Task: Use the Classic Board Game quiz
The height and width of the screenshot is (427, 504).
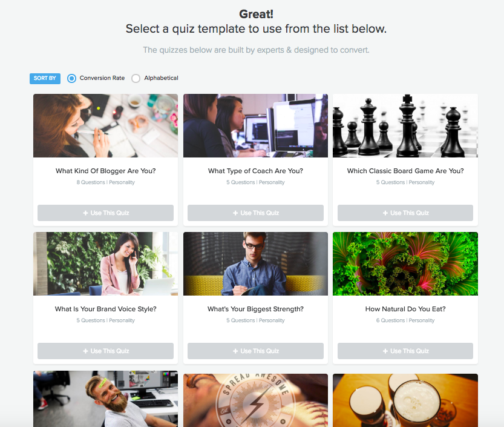Action: click(x=405, y=213)
